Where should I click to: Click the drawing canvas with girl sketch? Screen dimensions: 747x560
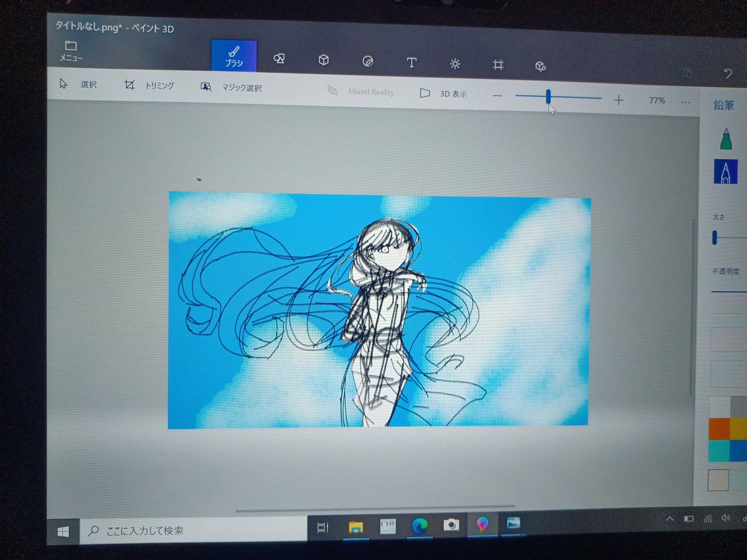tap(378, 310)
